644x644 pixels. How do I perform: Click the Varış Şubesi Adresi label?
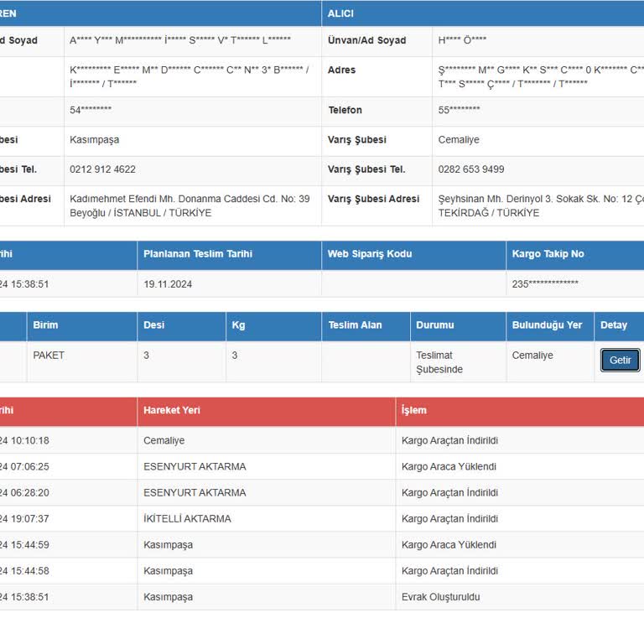coord(373,199)
